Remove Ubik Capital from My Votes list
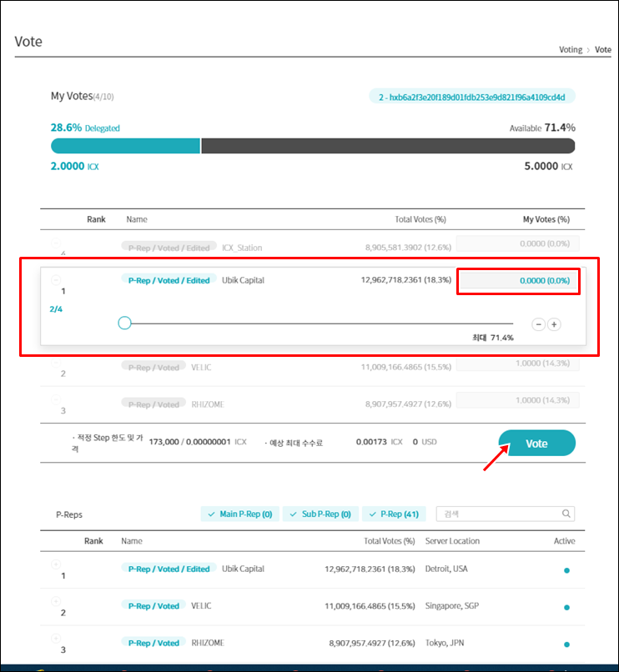 click(56, 280)
